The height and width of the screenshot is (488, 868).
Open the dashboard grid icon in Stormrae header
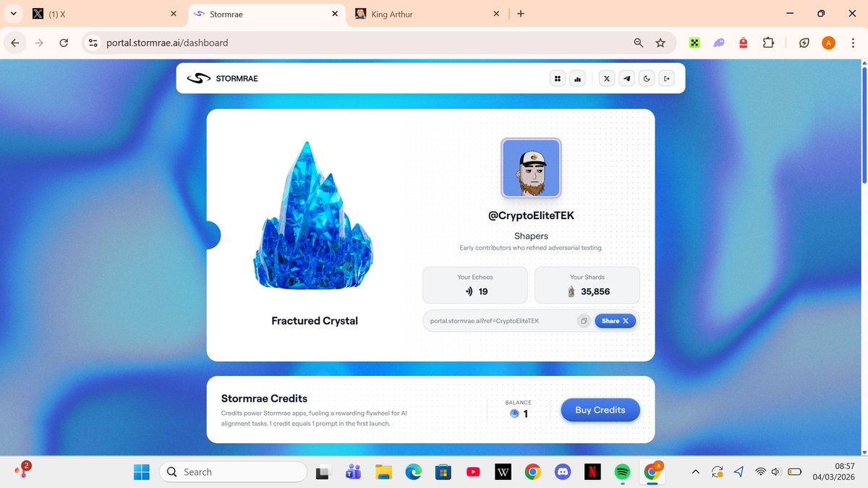[557, 79]
